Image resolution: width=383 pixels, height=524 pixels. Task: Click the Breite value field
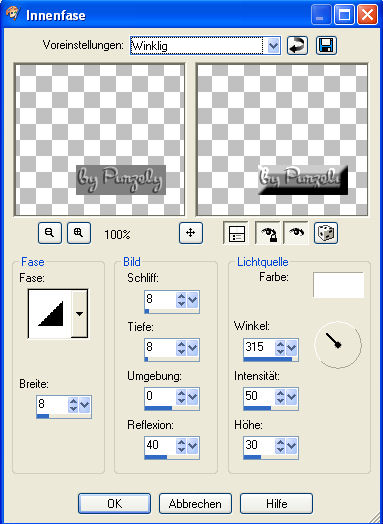[52, 405]
